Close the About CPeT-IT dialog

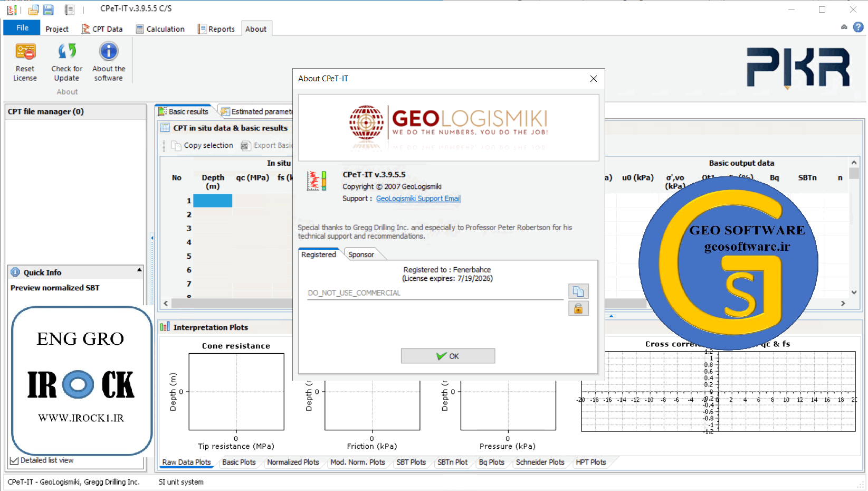594,79
